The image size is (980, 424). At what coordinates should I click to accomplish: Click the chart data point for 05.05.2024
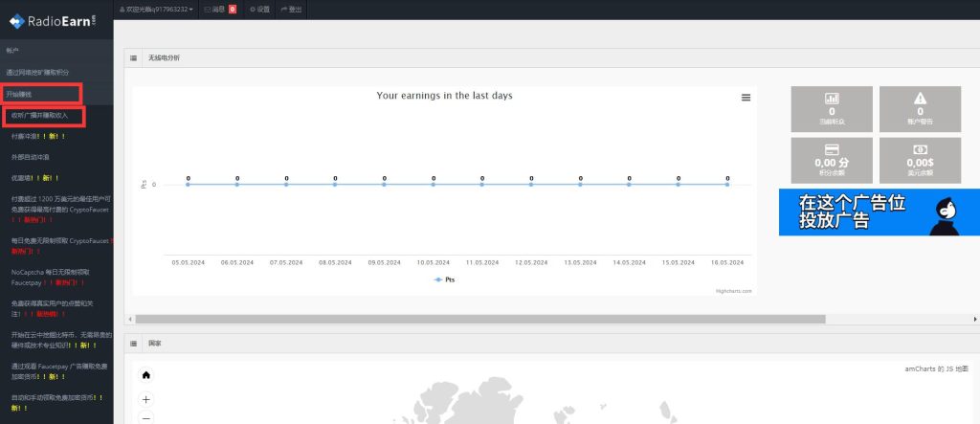189,185
